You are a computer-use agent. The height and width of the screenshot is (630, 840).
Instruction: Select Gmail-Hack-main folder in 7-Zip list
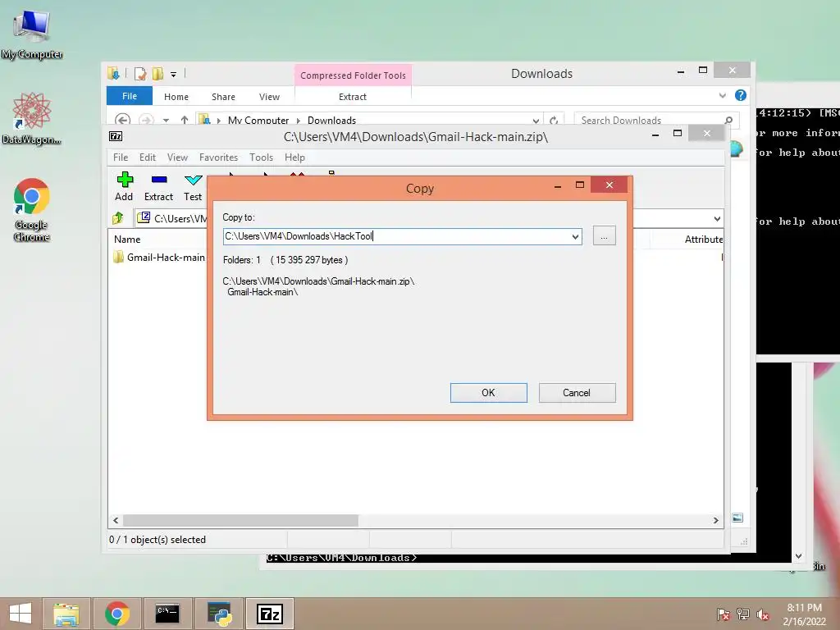[x=159, y=257]
